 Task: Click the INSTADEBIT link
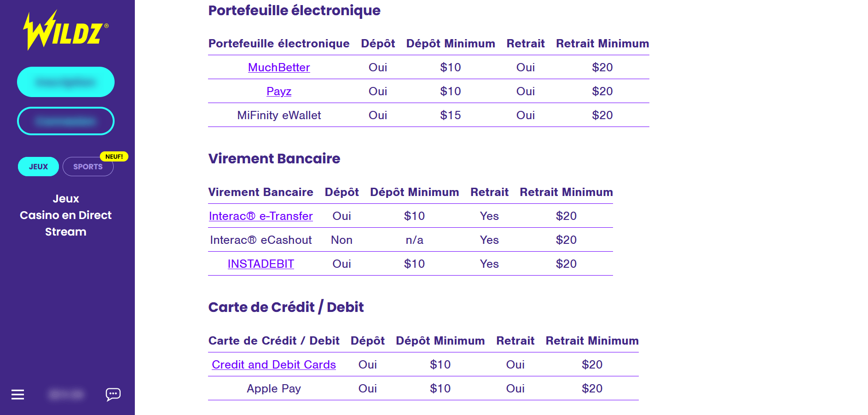coord(261,264)
